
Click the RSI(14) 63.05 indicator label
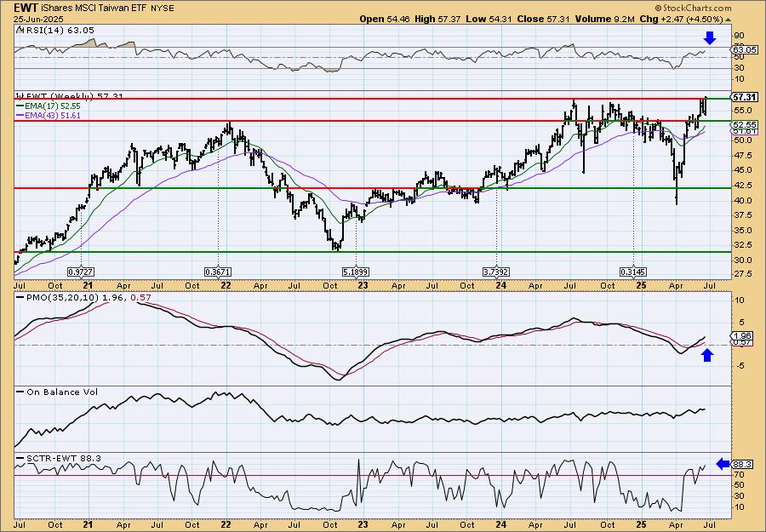tap(59, 31)
